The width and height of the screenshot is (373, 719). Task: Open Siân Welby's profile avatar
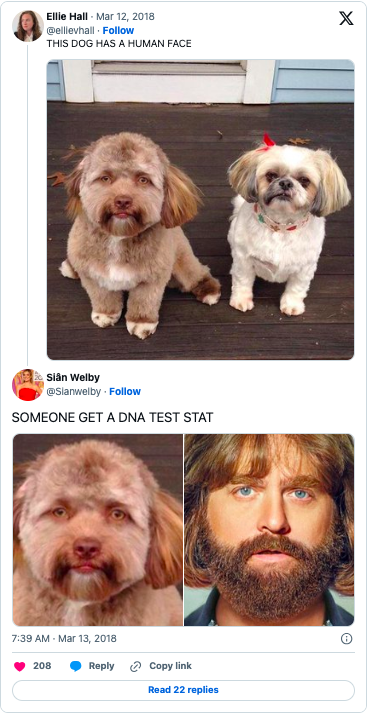28,385
